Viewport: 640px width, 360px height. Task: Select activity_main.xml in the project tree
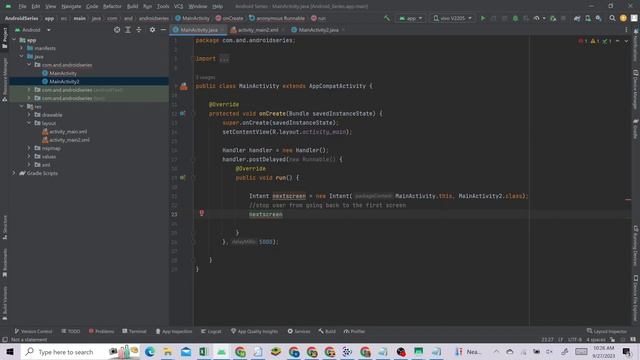[x=68, y=131]
